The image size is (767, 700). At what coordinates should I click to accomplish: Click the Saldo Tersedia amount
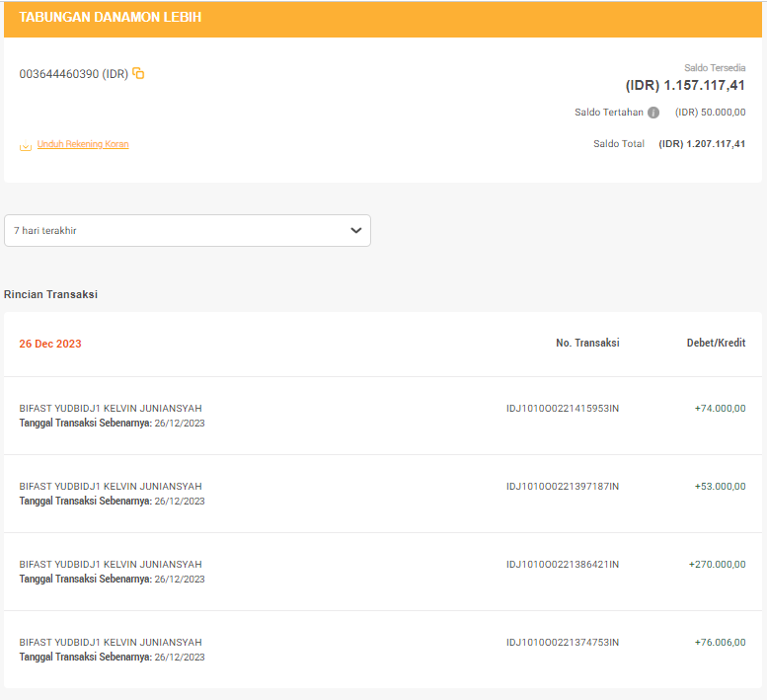click(685, 85)
